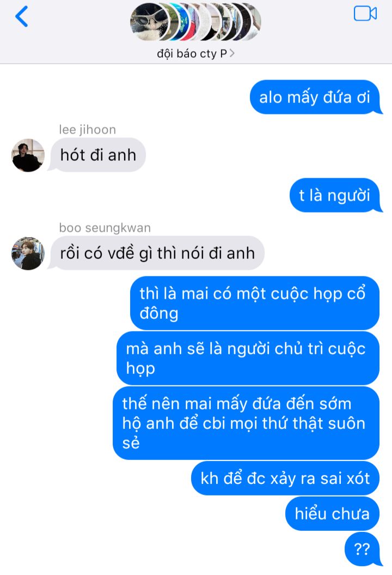The width and height of the screenshot is (392, 575).
Task: Tap boo seungkwan's profile picture
Action: 28,253
